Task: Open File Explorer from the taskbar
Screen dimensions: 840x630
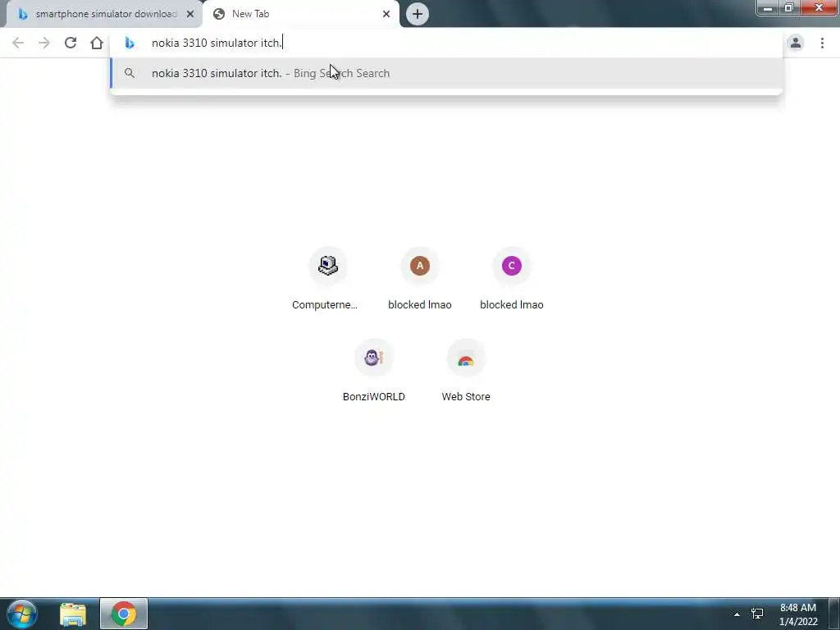Action: click(73, 614)
